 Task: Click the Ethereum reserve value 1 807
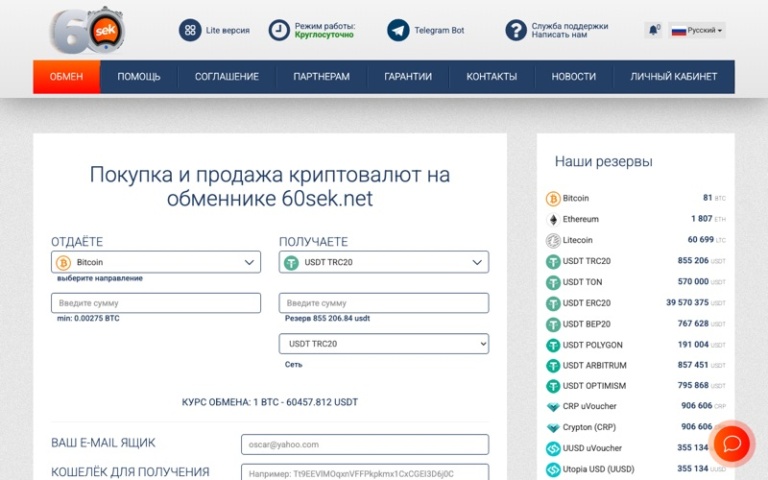coord(701,219)
